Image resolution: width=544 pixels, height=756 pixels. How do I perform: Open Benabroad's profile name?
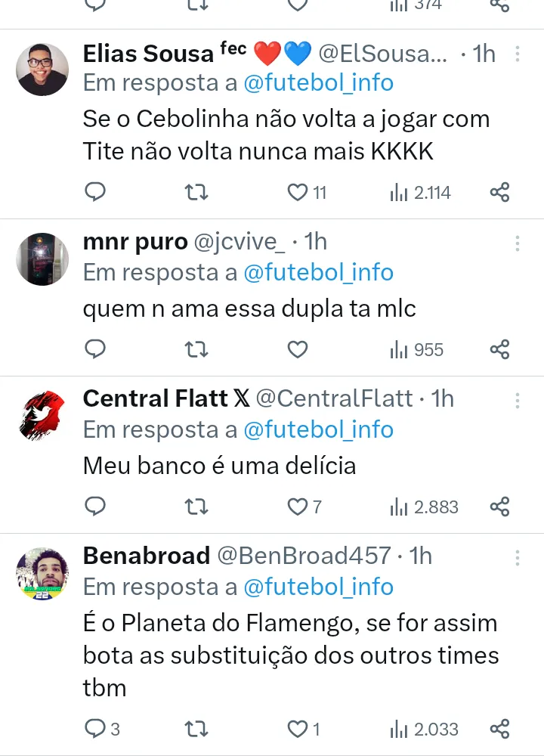146,556
